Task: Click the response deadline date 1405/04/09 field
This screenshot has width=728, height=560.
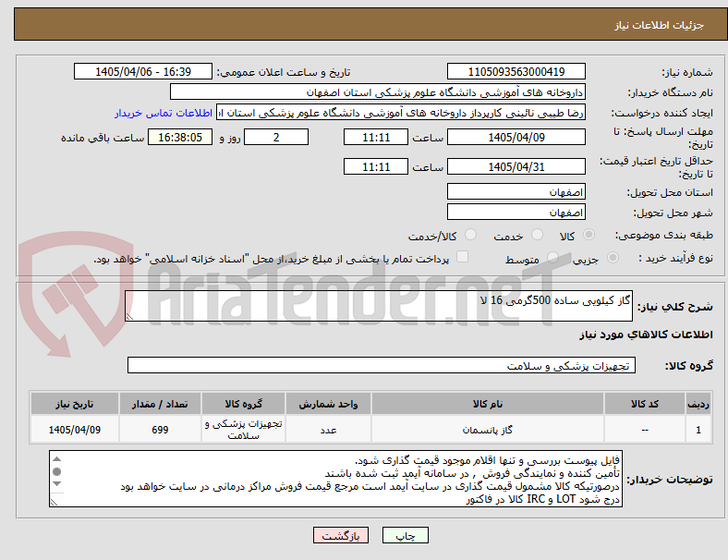Action: 516,138
